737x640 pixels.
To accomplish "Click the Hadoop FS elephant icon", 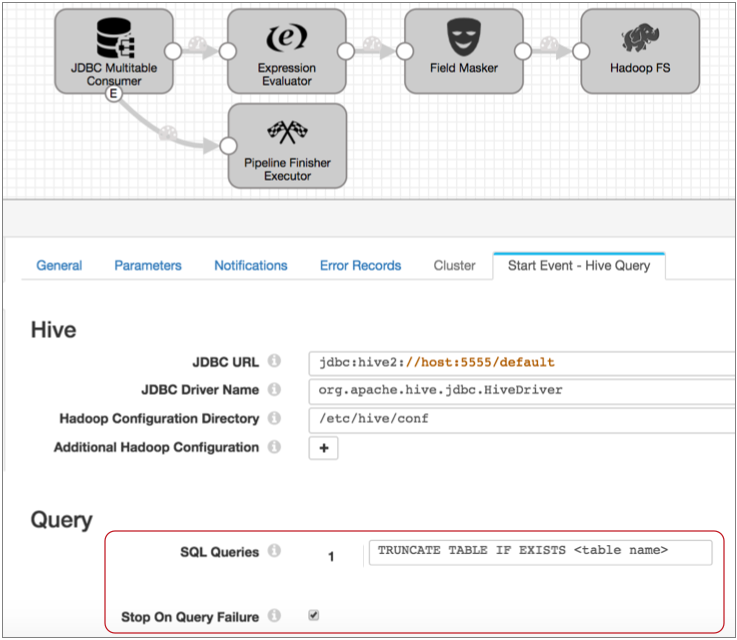I will (640, 39).
